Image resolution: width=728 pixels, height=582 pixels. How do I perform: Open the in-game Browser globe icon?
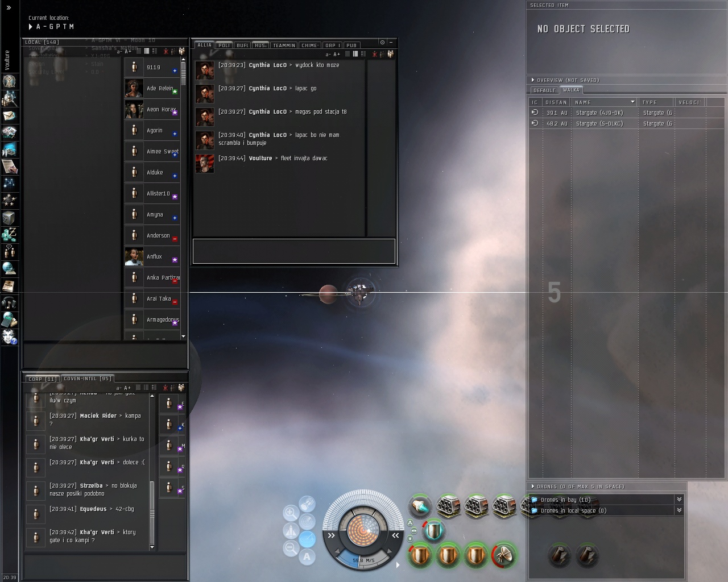(9, 269)
